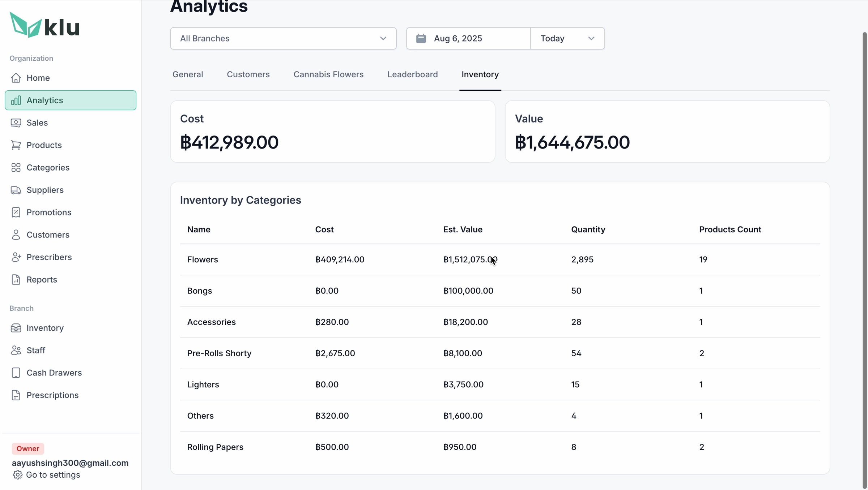Open Prescriptions in Branch section
This screenshot has height=490, width=868.
point(71,395)
